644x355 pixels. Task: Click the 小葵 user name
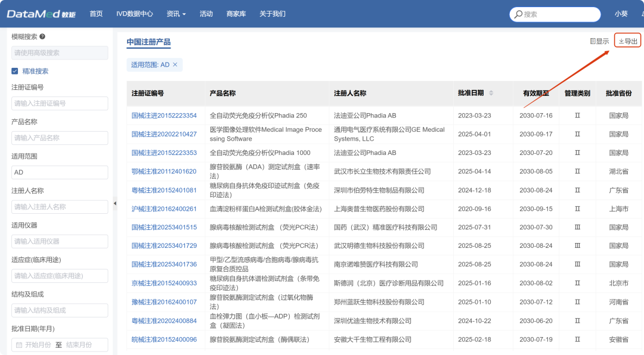tap(621, 14)
